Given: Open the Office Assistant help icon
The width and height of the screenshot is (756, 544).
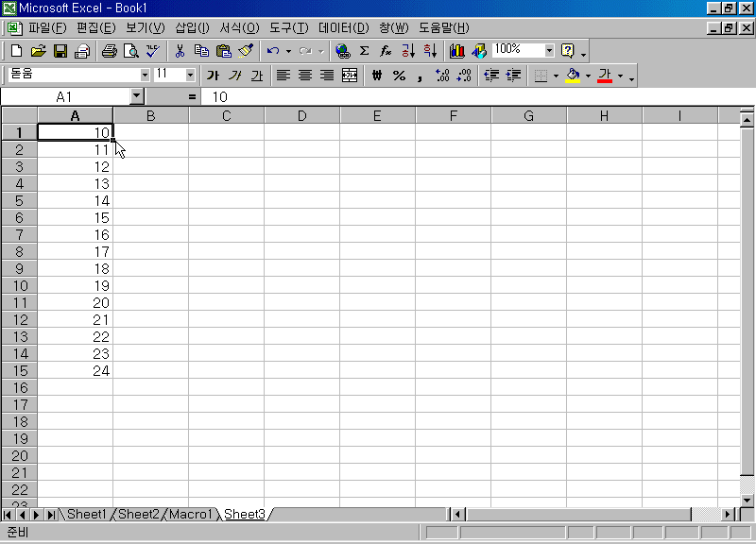Looking at the screenshot, I should (x=568, y=51).
